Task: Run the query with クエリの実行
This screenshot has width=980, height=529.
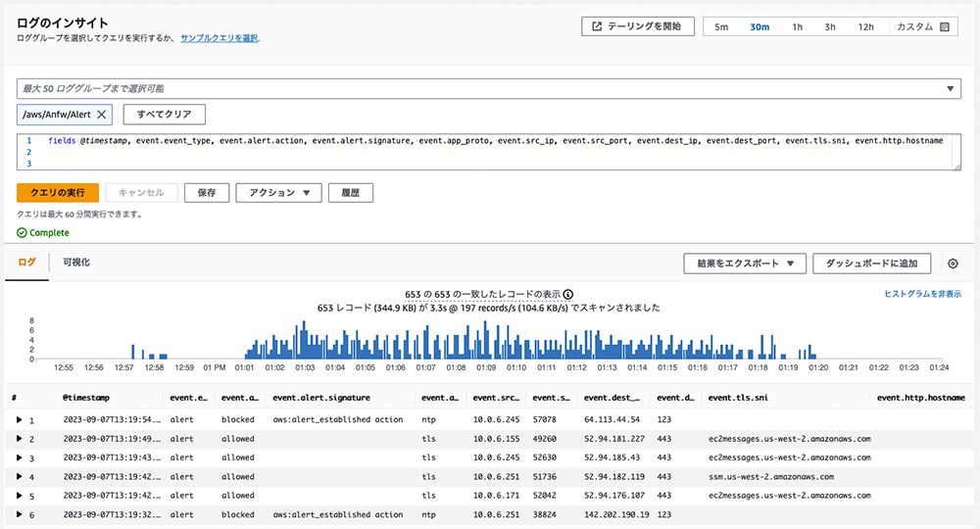Action: 58,192
